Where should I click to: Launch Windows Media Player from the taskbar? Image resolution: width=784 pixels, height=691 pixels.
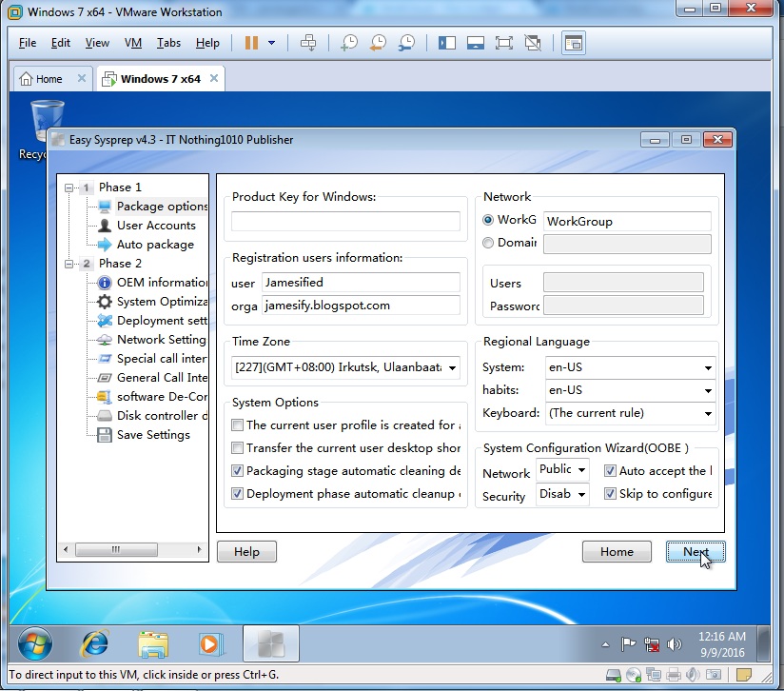point(210,644)
